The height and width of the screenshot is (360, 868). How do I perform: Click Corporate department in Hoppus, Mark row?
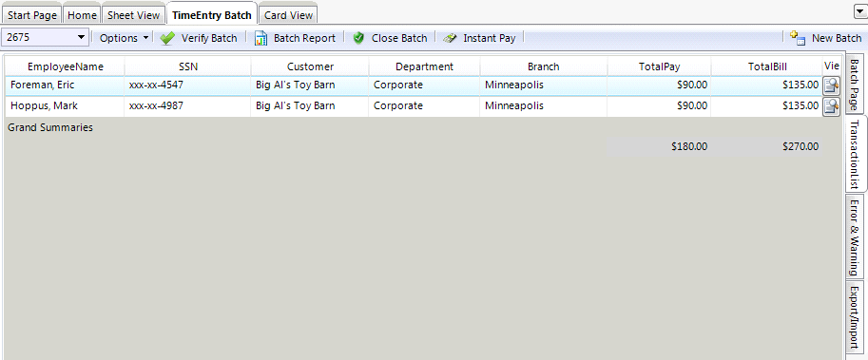(425, 105)
